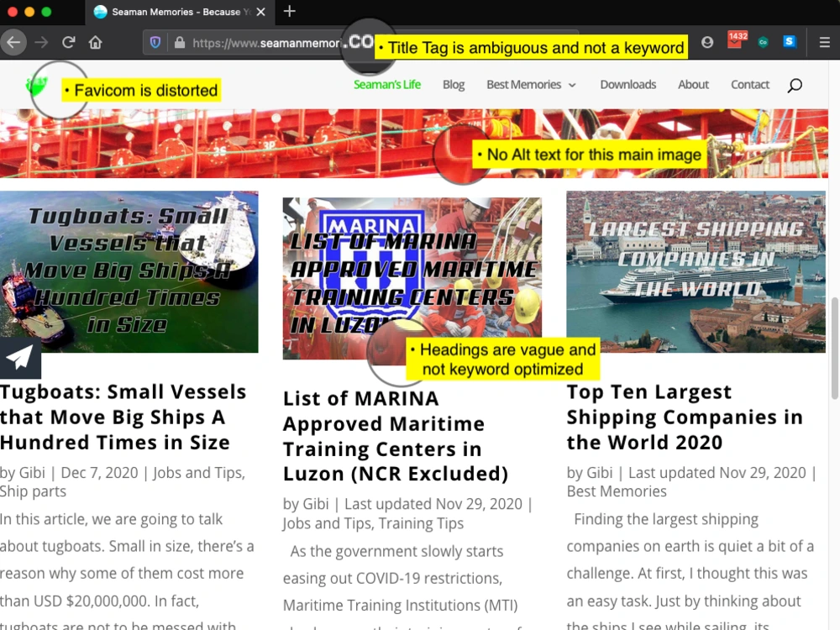Open the About menu item

tap(693, 85)
